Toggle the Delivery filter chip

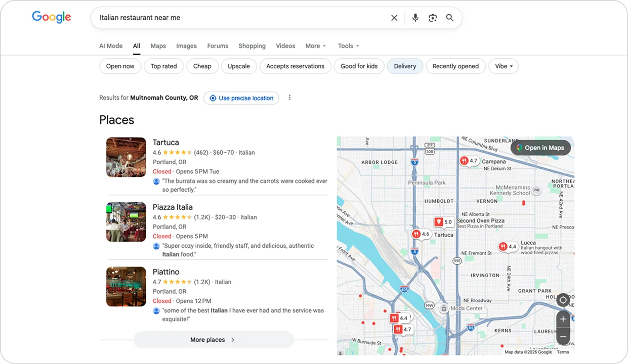point(405,66)
